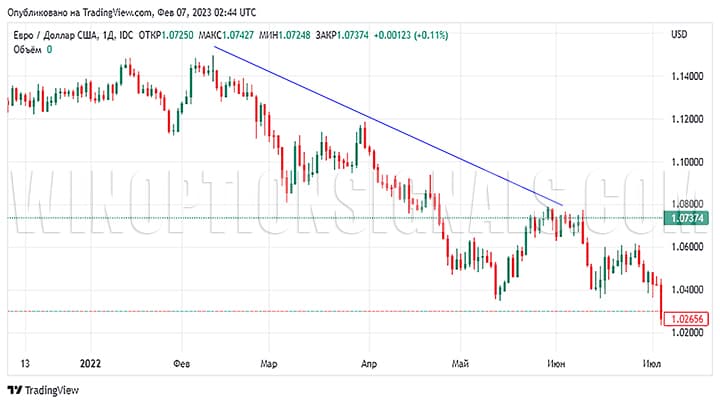
Task: Click the Объём volume indicator label
Action: coord(26,50)
